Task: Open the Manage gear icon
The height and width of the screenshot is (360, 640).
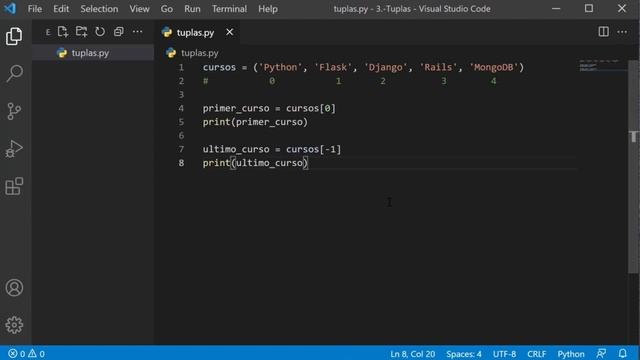Action: pyautogui.click(x=14, y=325)
